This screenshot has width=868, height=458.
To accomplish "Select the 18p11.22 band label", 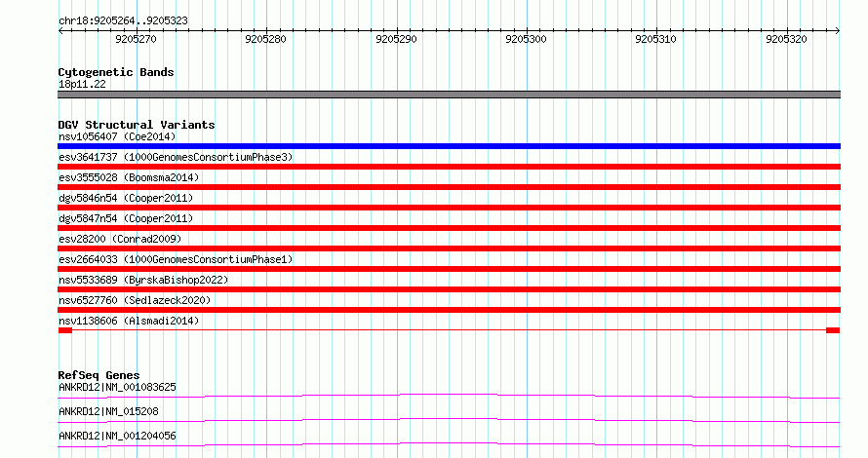I will 82,84.
